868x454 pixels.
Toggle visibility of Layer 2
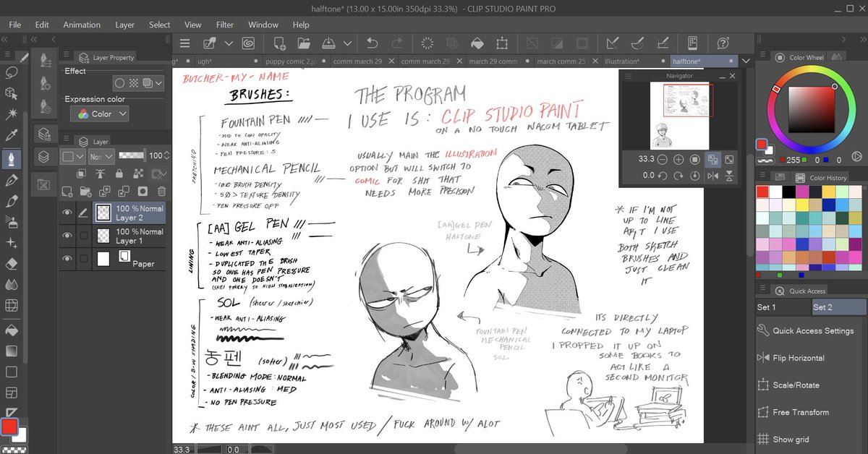click(67, 213)
